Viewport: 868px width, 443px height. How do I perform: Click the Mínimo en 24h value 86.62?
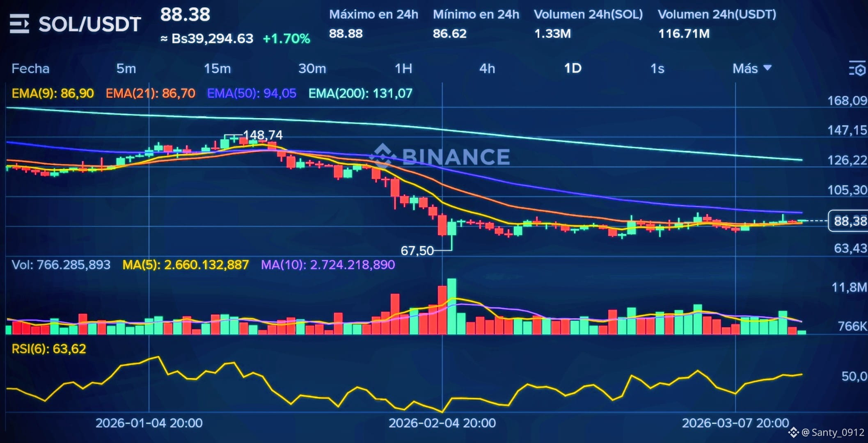pos(450,34)
